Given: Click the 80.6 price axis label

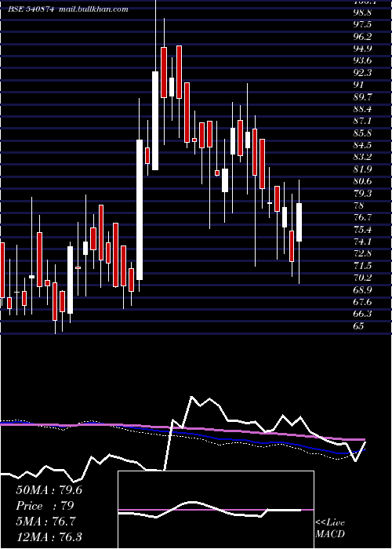Looking at the screenshot, I should [362, 181].
